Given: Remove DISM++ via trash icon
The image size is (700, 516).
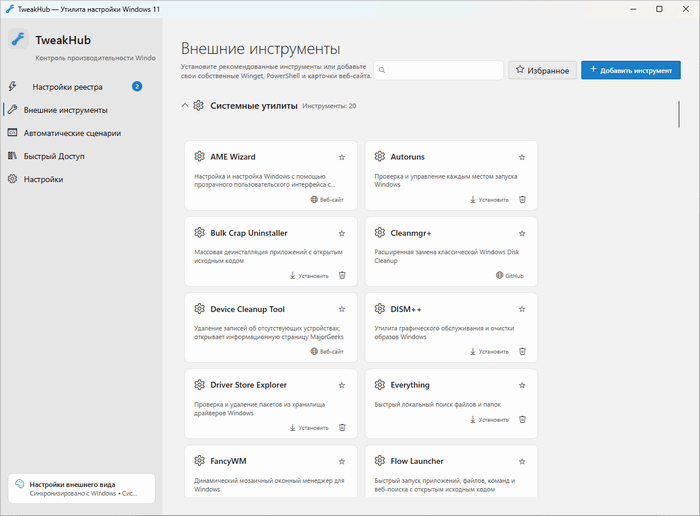Looking at the screenshot, I should coord(522,351).
